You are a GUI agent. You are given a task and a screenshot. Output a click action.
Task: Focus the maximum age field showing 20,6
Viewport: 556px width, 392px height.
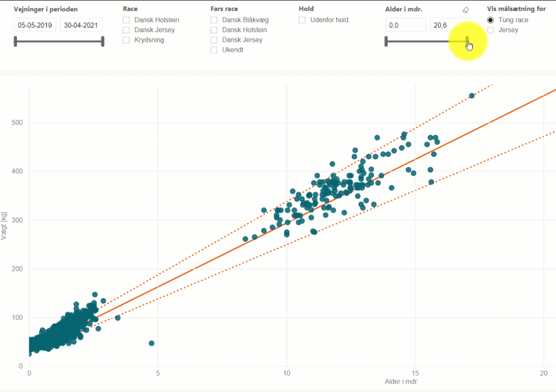coord(449,25)
